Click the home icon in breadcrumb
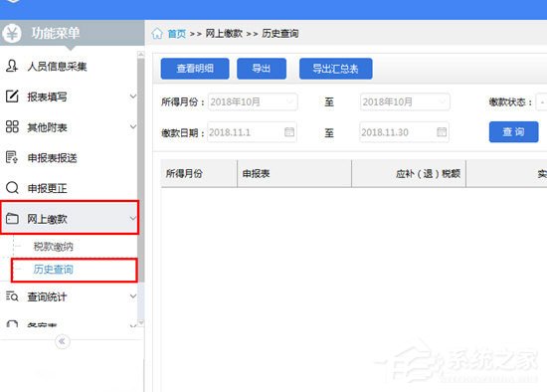 point(157,33)
